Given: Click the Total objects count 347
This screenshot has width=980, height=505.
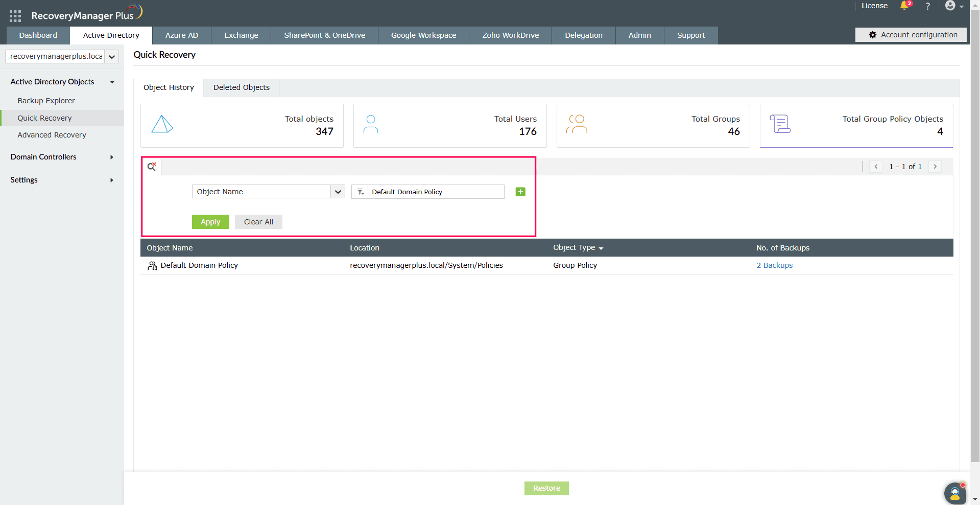Looking at the screenshot, I should click(324, 131).
